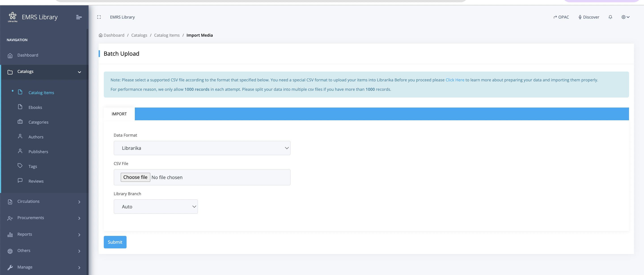Viewport: 644px width, 275px height.
Task: Go to Tags in sidebar
Action: tap(32, 167)
